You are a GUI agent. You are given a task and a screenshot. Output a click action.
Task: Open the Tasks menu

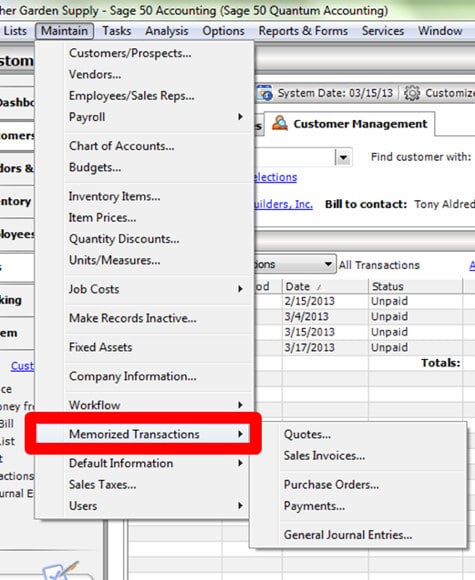117,31
